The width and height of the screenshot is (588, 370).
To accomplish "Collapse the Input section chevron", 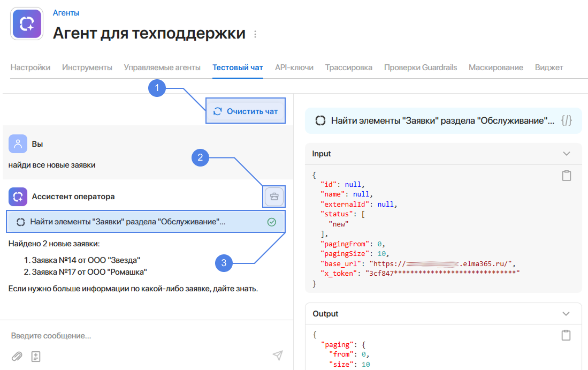I will point(566,154).
